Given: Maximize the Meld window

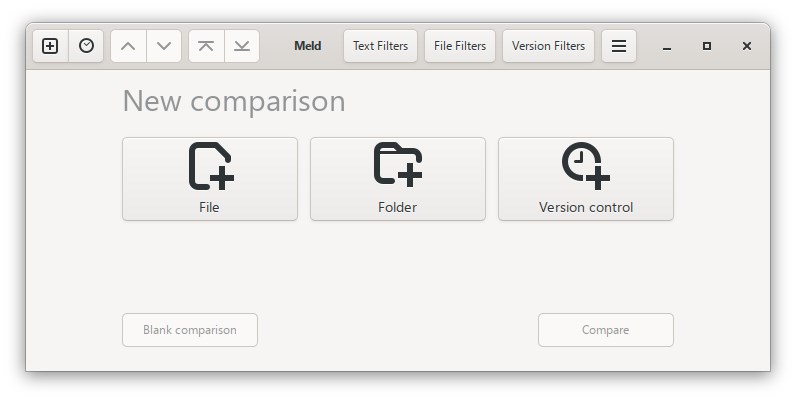Looking at the screenshot, I should 707,46.
